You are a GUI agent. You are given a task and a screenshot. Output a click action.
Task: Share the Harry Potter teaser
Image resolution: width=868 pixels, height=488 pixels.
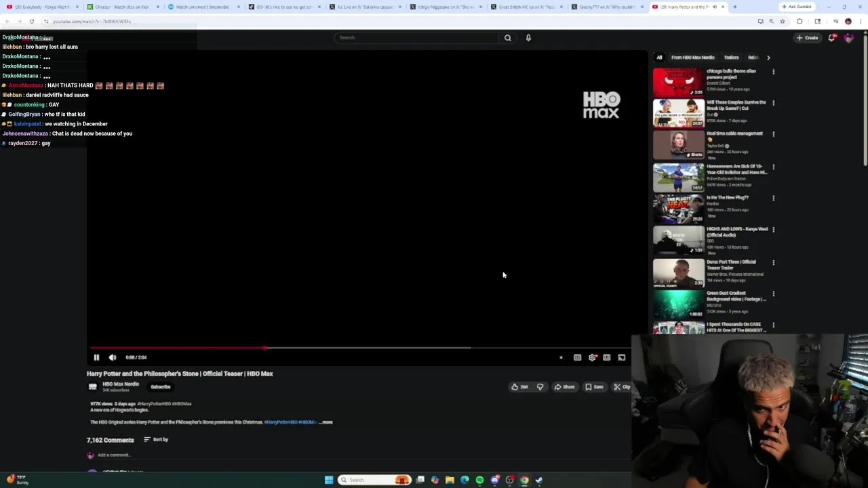click(x=564, y=387)
